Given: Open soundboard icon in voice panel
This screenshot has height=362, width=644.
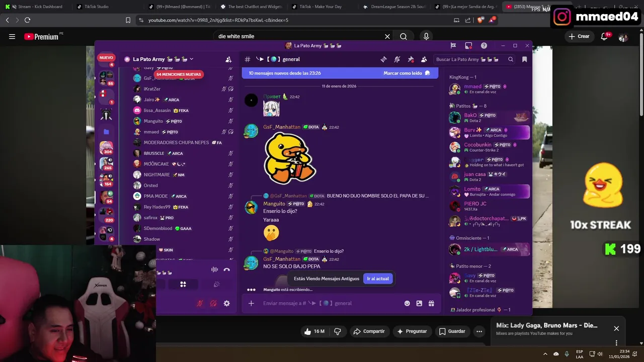Looking at the screenshot, I should (x=216, y=285).
